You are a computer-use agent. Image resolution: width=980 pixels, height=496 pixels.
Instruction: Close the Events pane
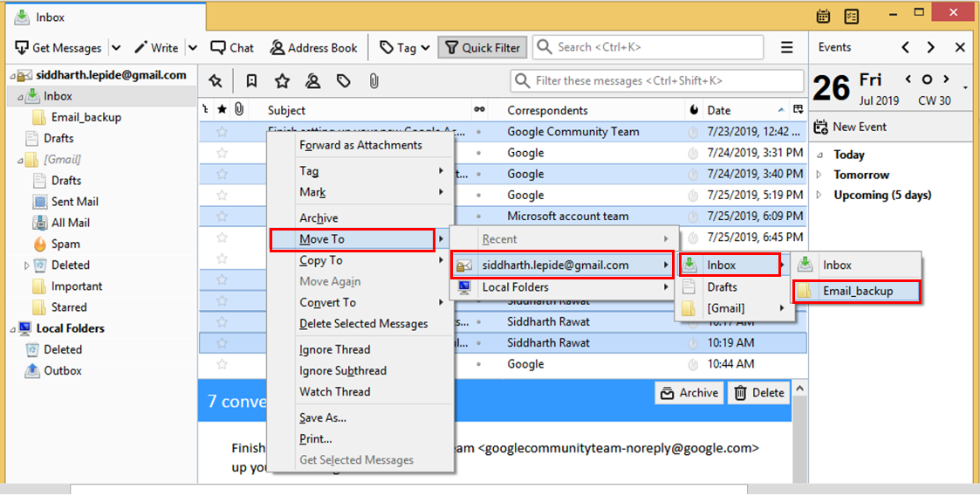click(x=961, y=47)
